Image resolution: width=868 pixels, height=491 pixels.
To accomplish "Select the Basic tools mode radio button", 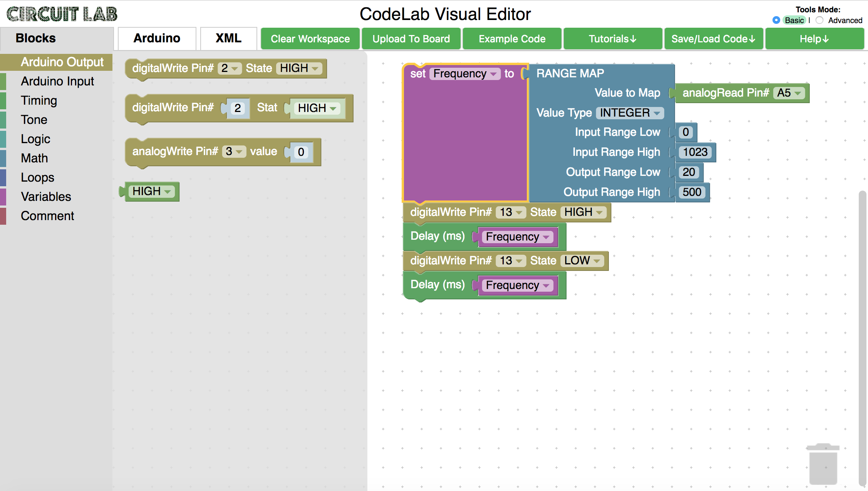I will coord(776,20).
